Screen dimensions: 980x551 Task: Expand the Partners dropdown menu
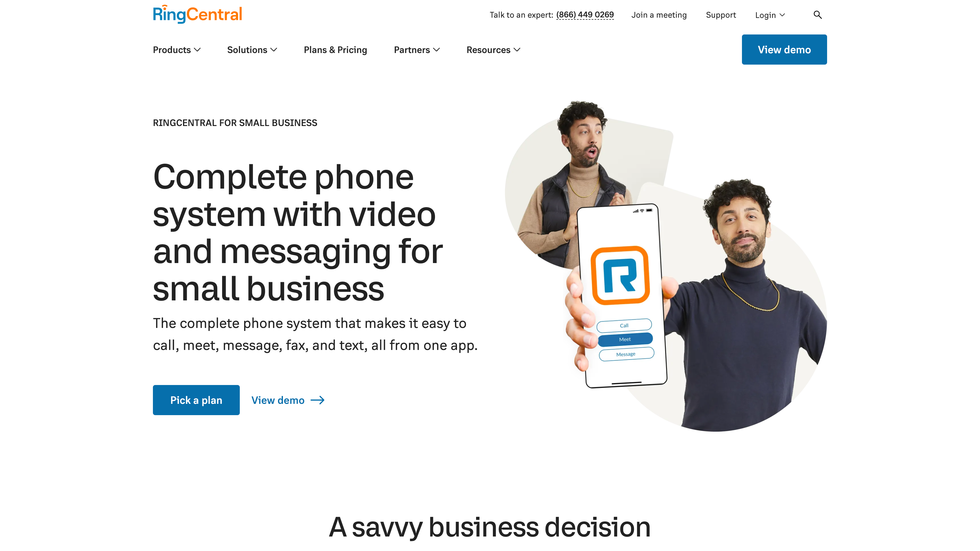(x=417, y=49)
